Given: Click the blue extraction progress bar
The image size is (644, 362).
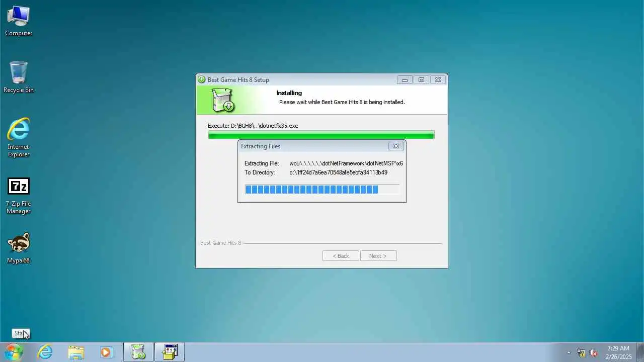Looking at the screenshot, I should 322,189.
